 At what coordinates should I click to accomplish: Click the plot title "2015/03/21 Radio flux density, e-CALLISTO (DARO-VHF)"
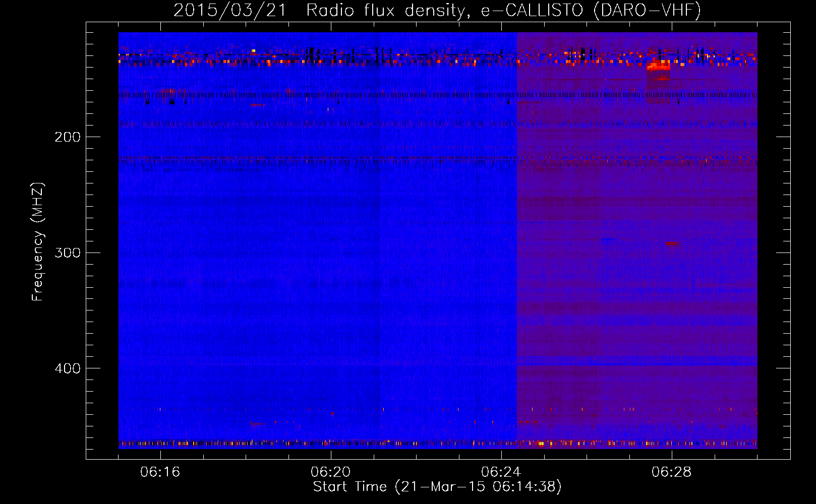coord(437,11)
